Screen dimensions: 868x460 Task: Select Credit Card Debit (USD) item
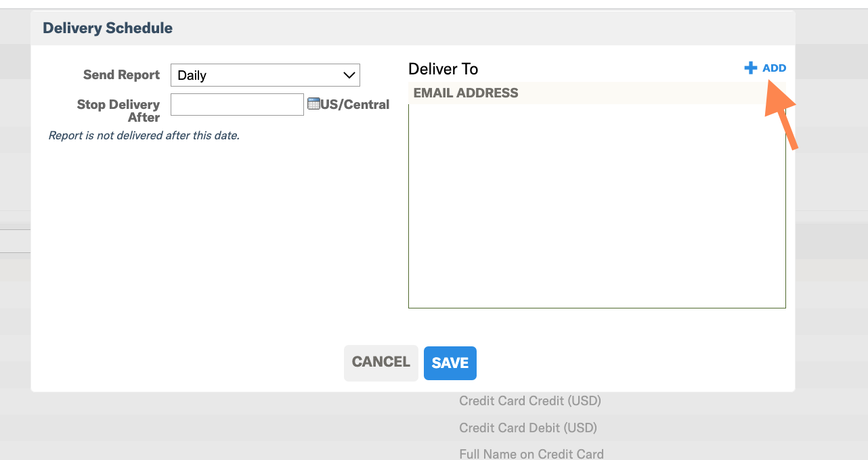[x=528, y=428]
